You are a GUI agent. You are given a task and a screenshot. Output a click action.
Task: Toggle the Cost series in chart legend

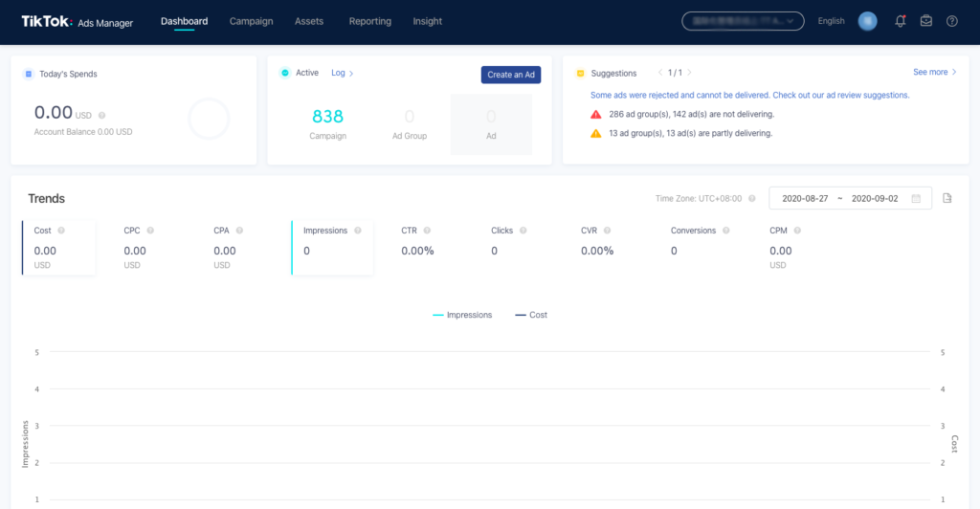point(531,315)
